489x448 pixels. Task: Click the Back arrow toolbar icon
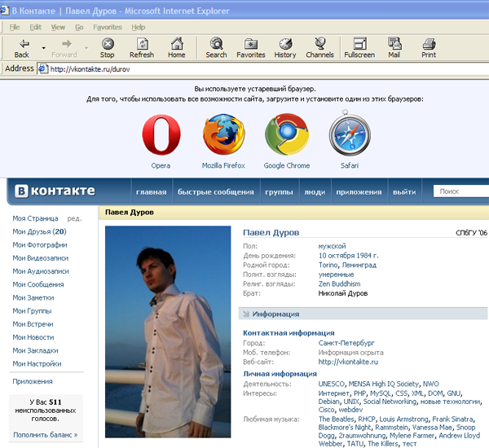(24, 44)
